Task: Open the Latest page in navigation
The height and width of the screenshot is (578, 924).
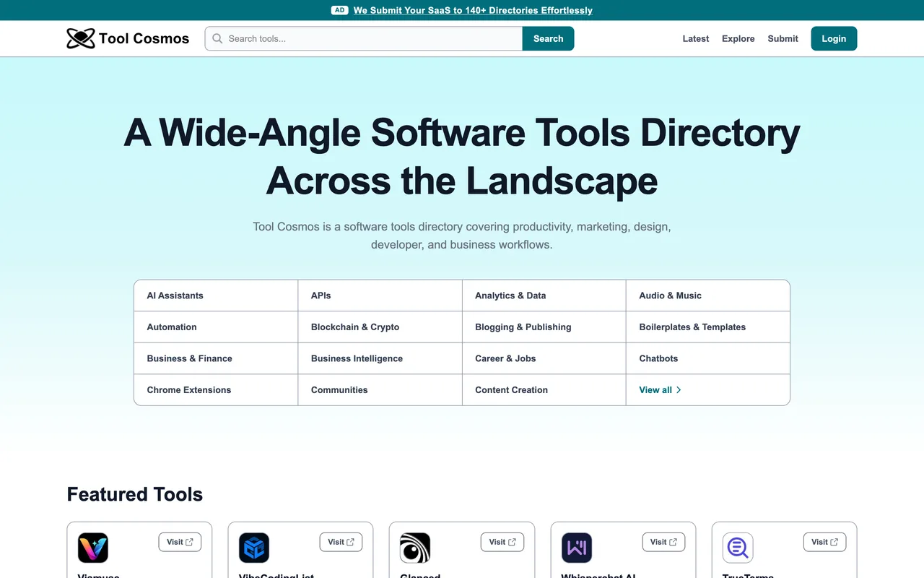Action: click(x=696, y=38)
